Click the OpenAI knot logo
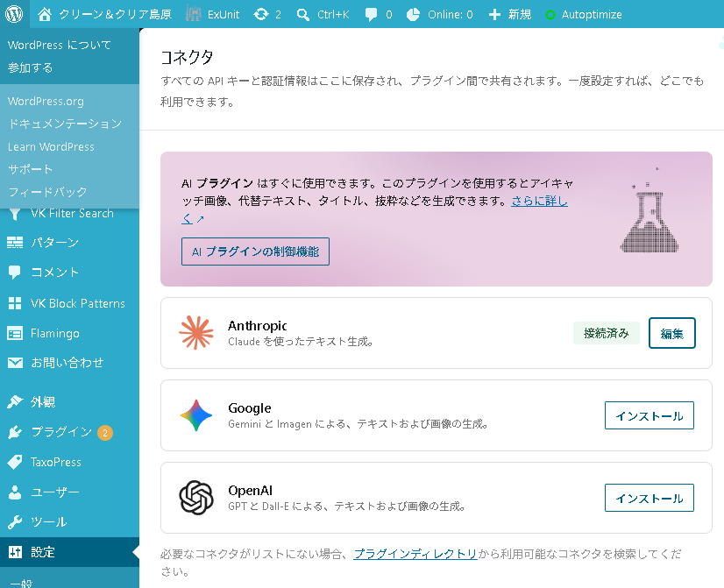724x588 pixels. pyautogui.click(x=196, y=498)
